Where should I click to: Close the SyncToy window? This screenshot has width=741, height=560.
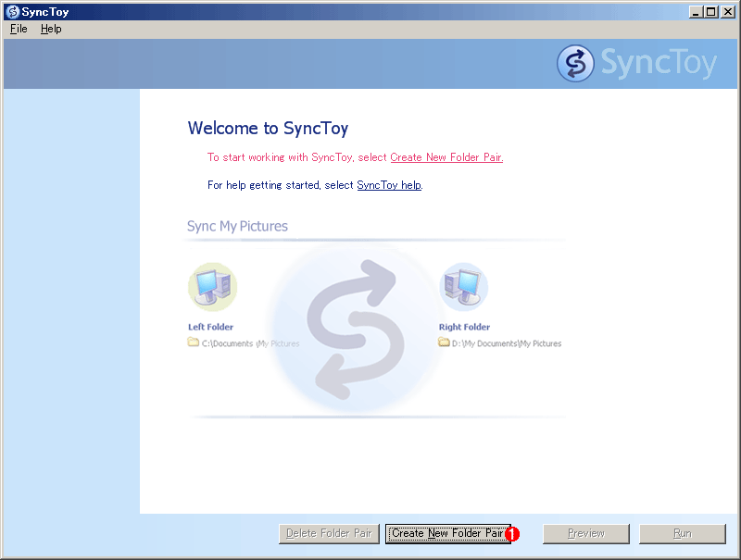coord(728,12)
